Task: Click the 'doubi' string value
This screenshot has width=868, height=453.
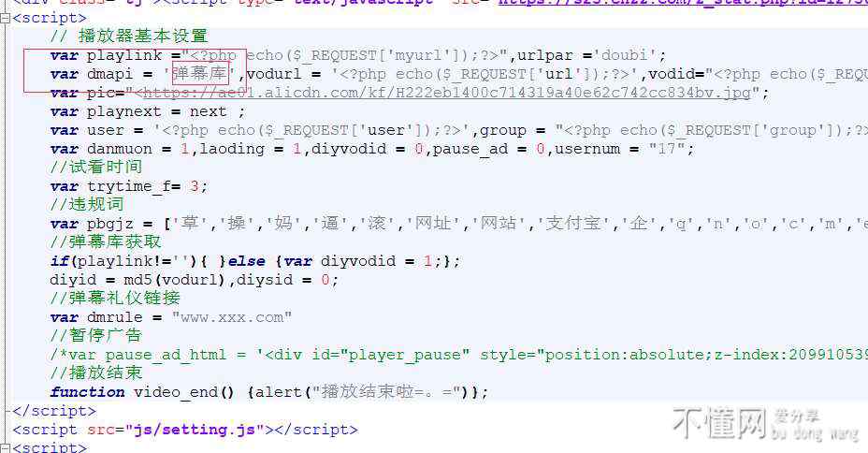Action: point(624,55)
